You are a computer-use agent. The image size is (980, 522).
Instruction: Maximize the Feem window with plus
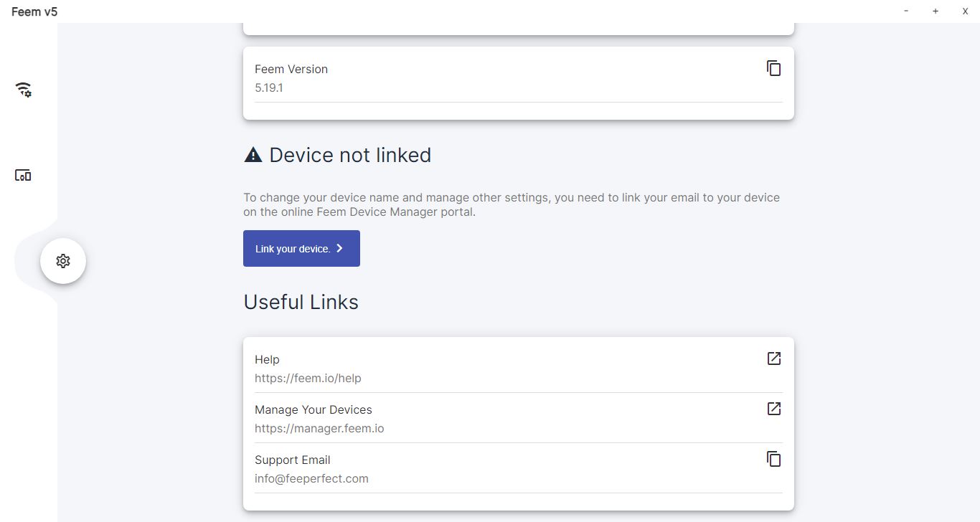(x=936, y=11)
